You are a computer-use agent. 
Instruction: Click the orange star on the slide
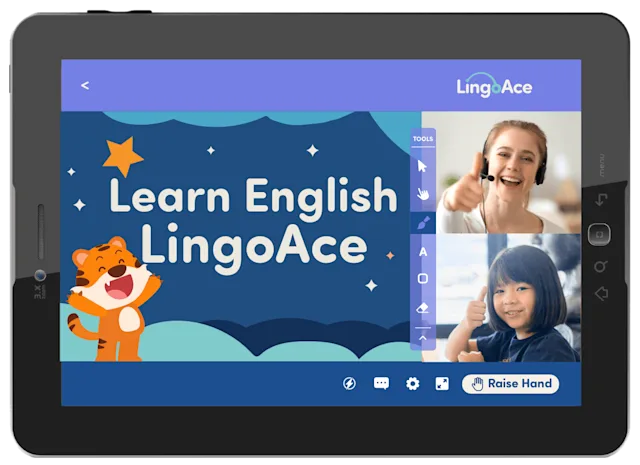[122, 156]
